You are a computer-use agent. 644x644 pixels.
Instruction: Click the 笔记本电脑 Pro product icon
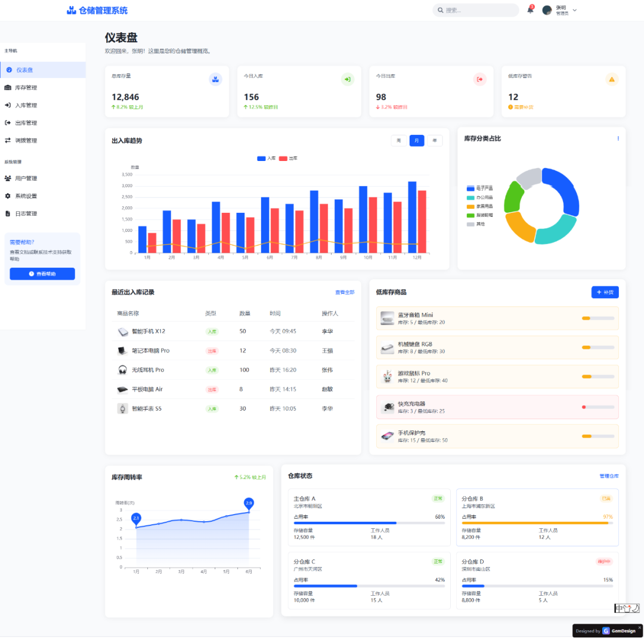click(122, 351)
